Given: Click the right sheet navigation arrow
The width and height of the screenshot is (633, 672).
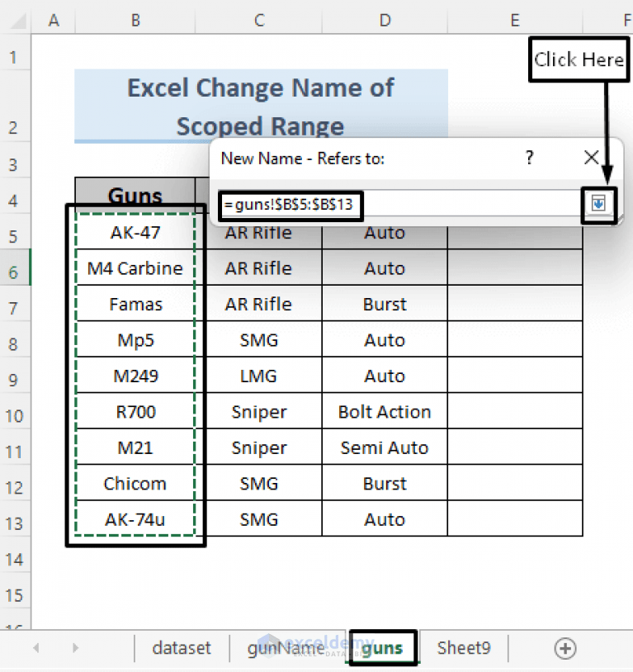Looking at the screenshot, I should coord(74,648).
